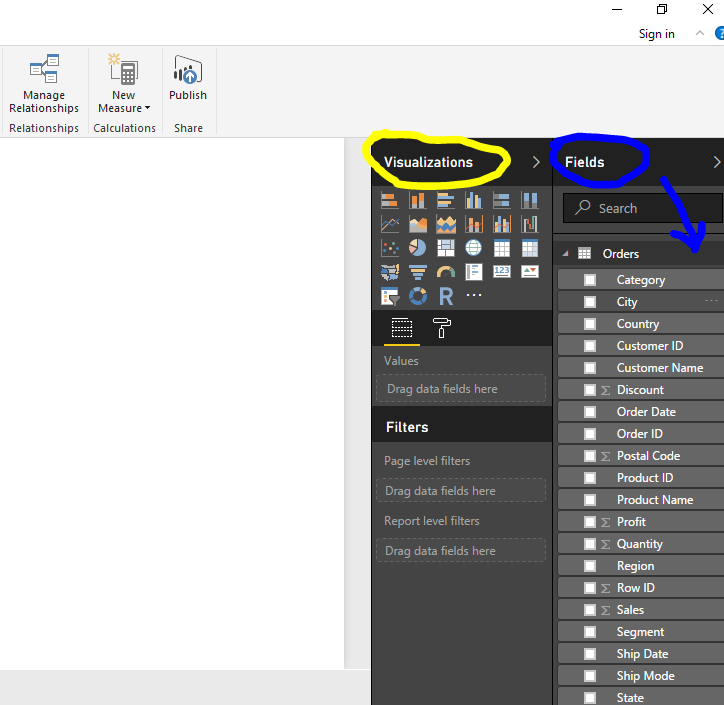Click the Values drag data fields well
This screenshot has height=705, width=724.
[x=461, y=389]
